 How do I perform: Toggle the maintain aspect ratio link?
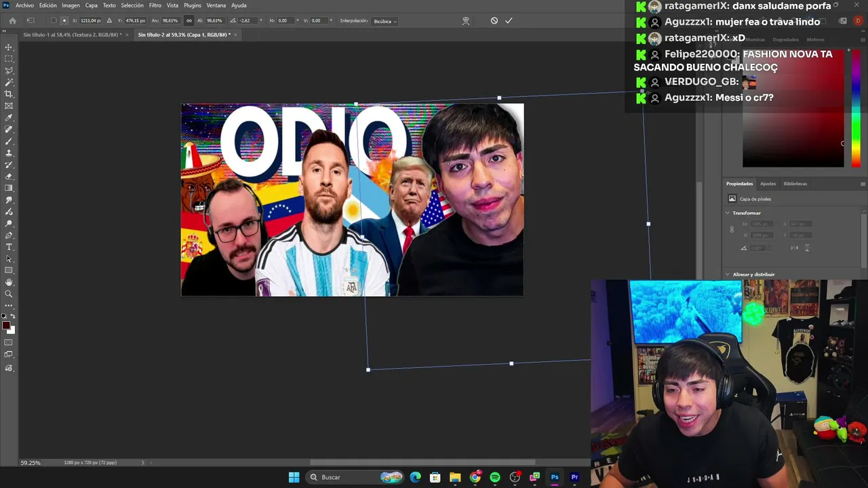(x=189, y=21)
